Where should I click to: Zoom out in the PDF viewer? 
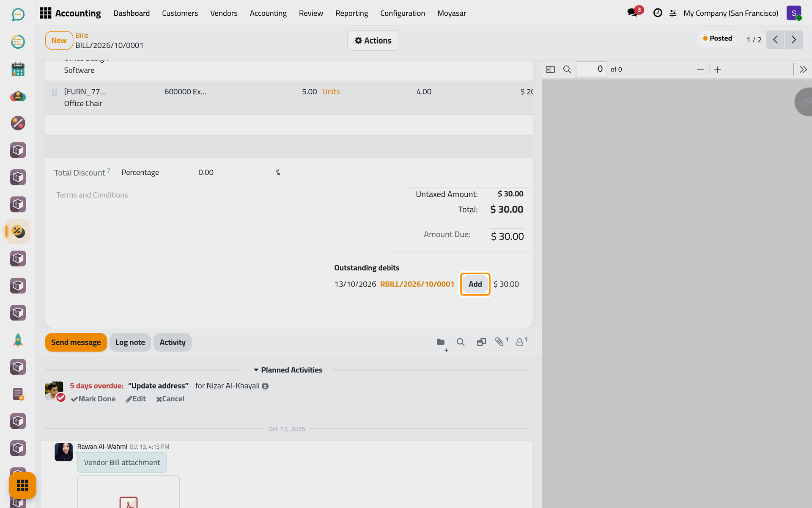[700, 70]
